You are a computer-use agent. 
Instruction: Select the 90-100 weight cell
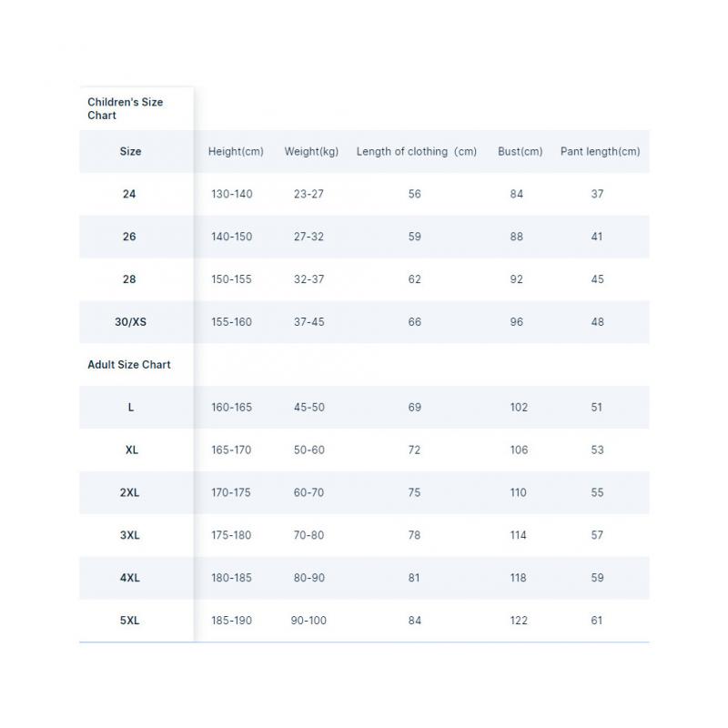click(308, 621)
